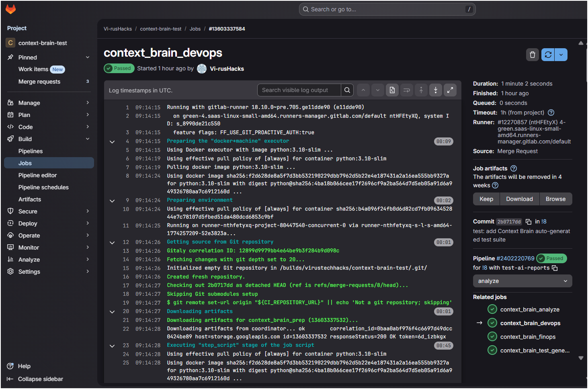Image resolution: width=588 pixels, height=389 pixels.
Task: Open the Jobs sidebar item
Action: tap(49, 163)
